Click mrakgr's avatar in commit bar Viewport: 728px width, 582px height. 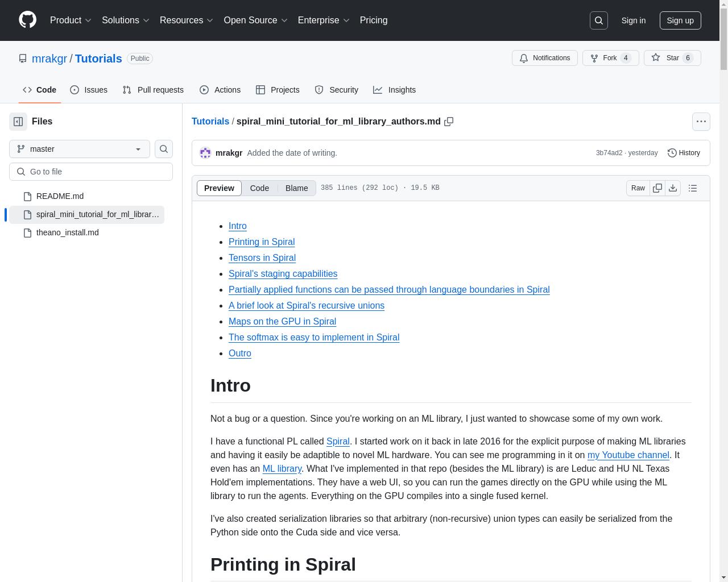(x=205, y=153)
